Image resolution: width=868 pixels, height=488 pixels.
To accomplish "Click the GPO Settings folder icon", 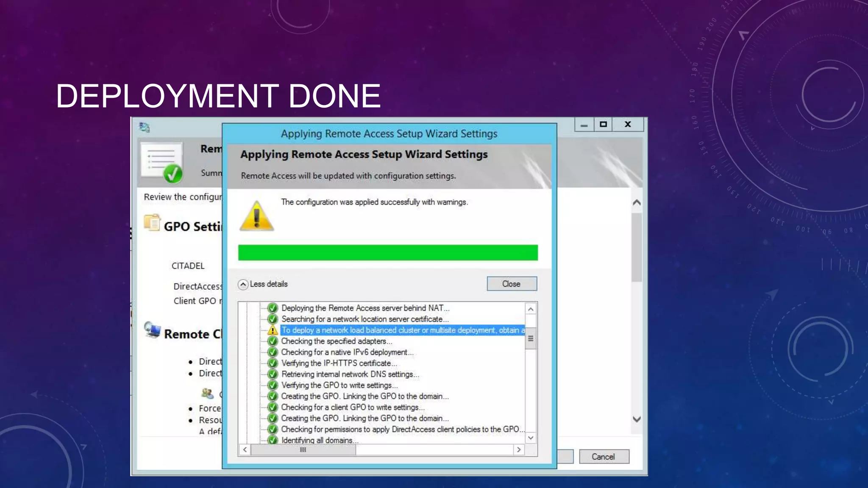I will 152,222.
